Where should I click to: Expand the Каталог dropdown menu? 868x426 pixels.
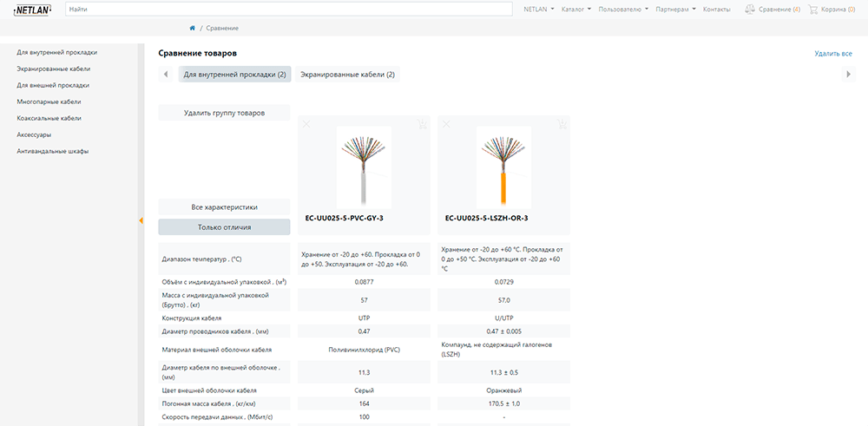(576, 10)
